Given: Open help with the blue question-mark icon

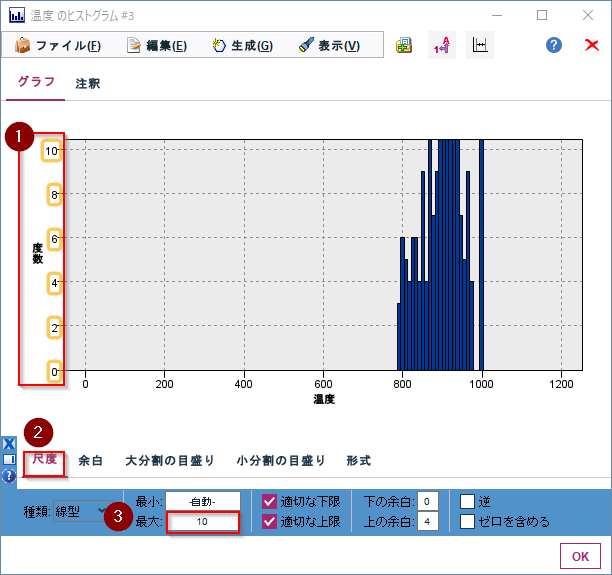Looking at the screenshot, I should [x=553, y=45].
